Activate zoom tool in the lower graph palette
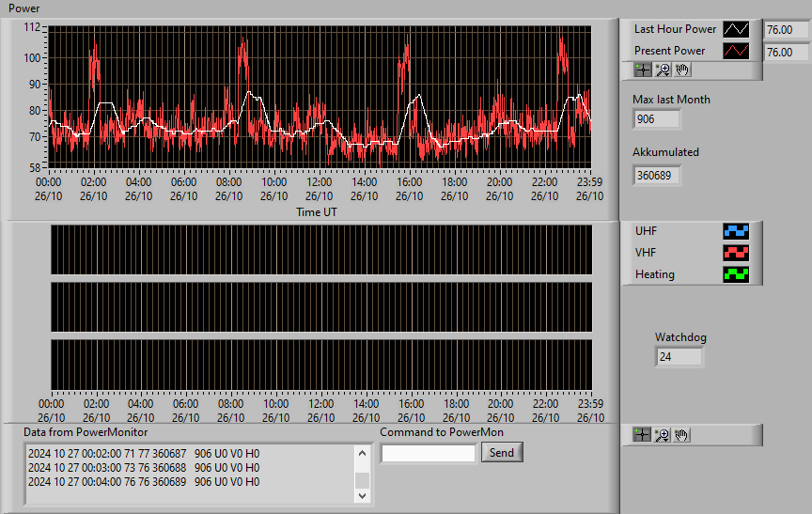This screenshot has height=514, width=812. (x=662, y=435)
